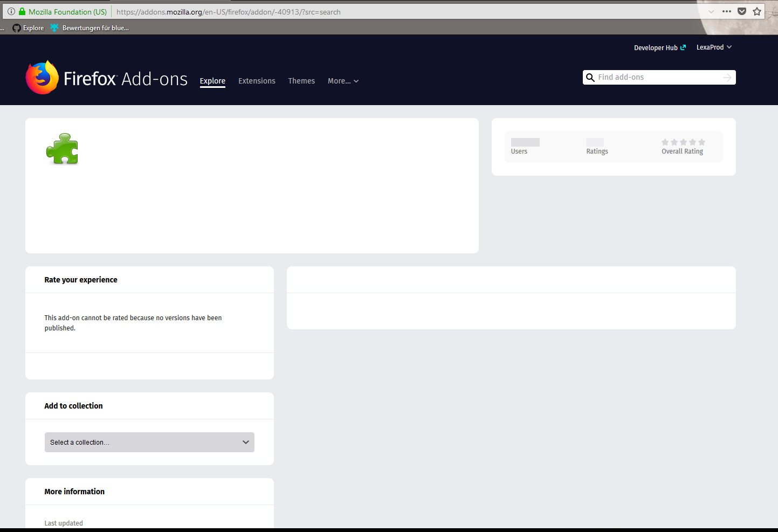Click the site information icon in the address bar
778x532 pixels.
pos(11,11)
